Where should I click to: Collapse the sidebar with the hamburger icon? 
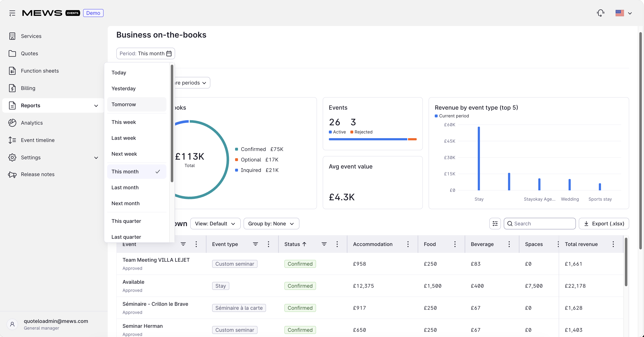(12, 13)
